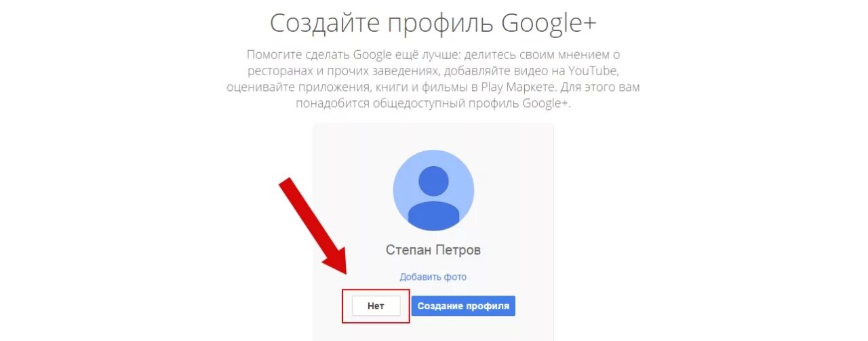868x341 pixels.
Task: Click the heading "Создайте профиль Google+"
Action: [433, 22]
